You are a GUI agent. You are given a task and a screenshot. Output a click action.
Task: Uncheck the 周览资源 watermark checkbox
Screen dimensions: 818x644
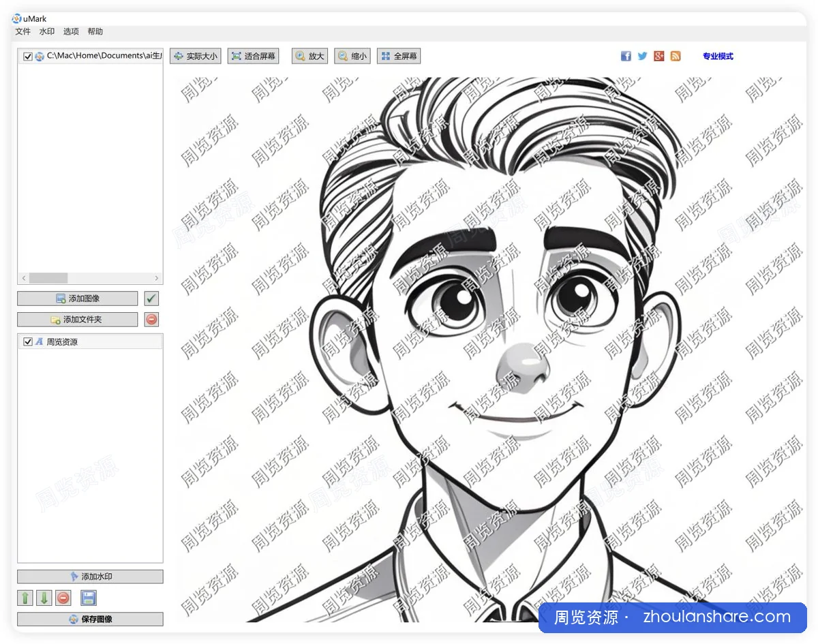(28, 342)
